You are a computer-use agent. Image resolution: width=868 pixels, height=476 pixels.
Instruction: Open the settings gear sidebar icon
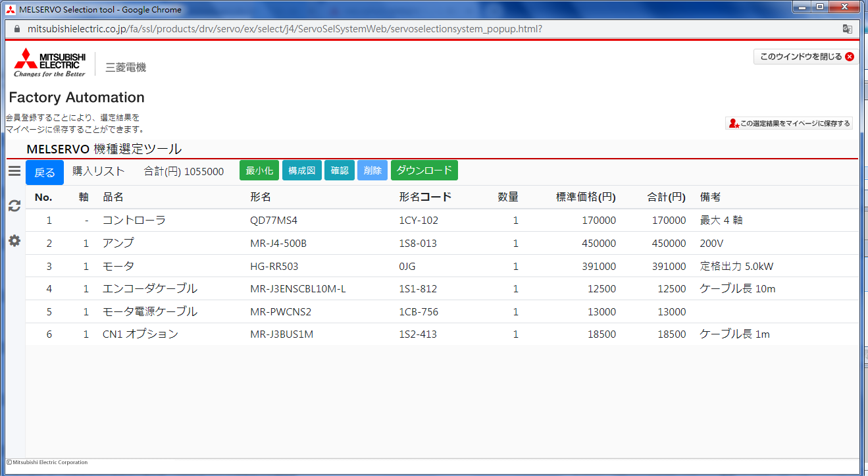(14, 241)
